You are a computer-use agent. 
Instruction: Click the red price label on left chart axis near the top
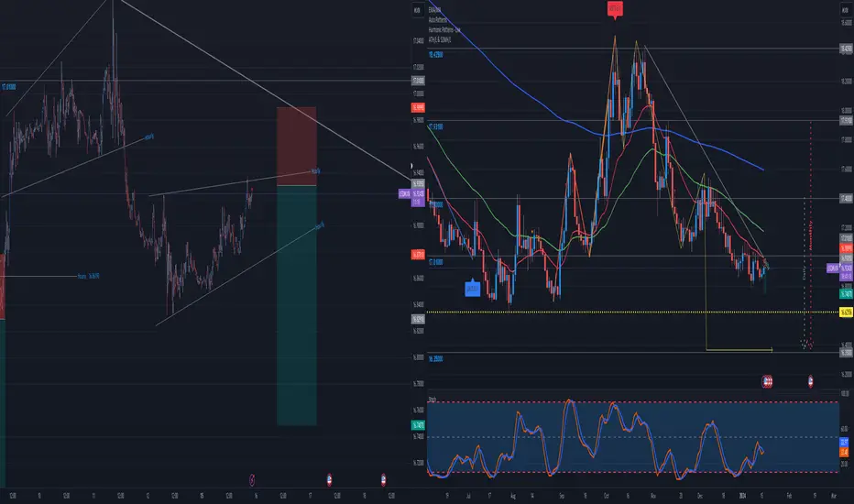pyautogui.click(x=418, y=108)
